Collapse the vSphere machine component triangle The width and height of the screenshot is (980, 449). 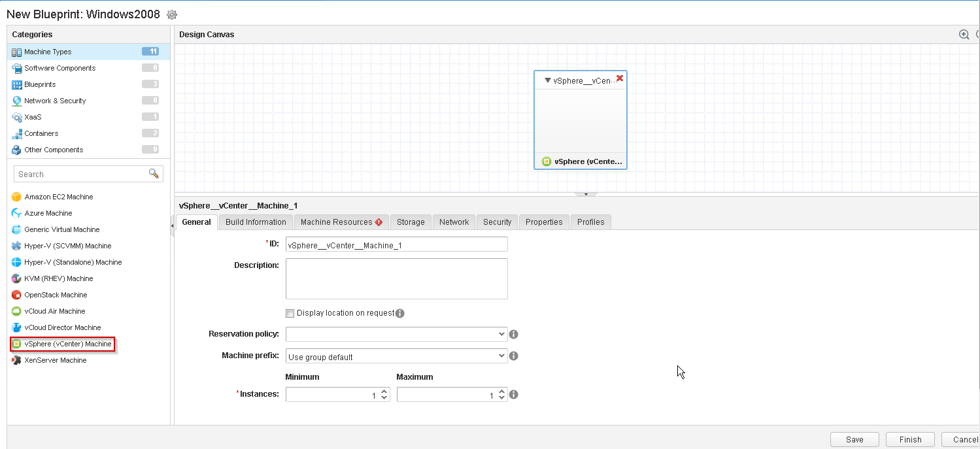548,80
